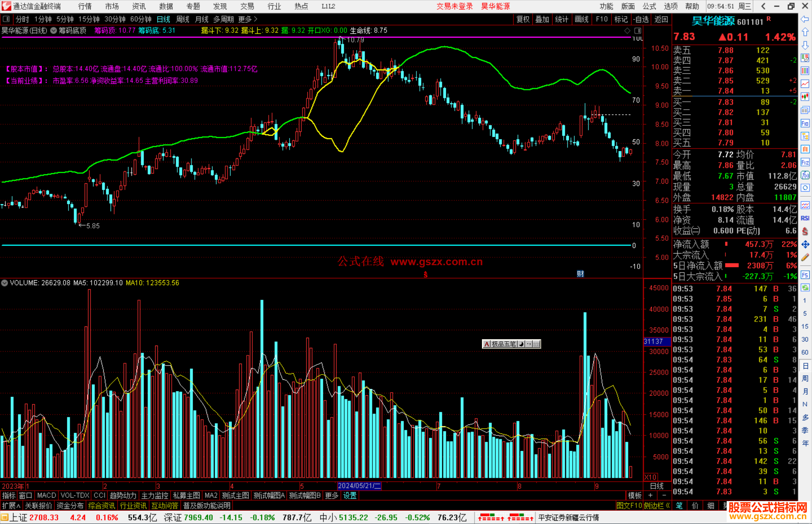Open the 行情 menu

click(85, 6)
